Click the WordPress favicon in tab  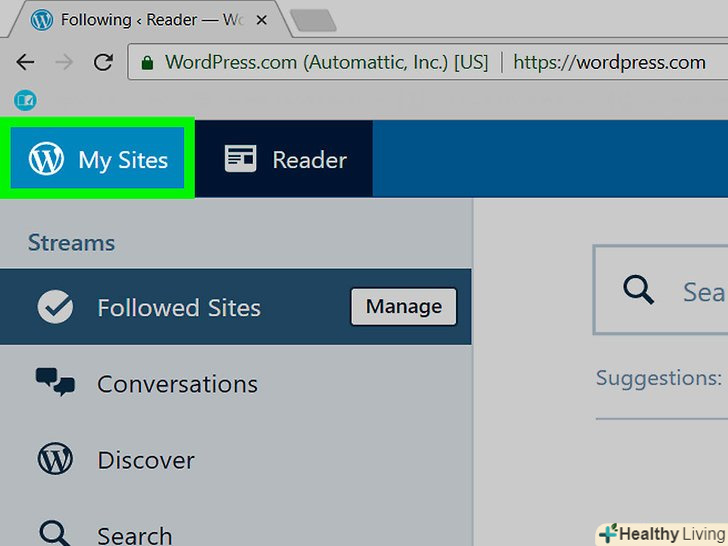click(42, 20)
